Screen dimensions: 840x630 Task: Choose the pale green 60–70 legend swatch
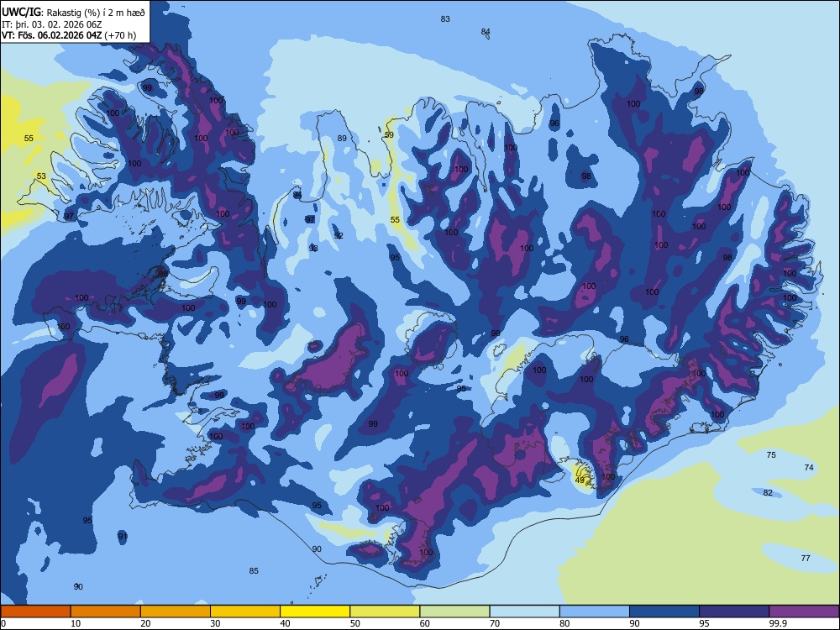click(x=454, y=612)
